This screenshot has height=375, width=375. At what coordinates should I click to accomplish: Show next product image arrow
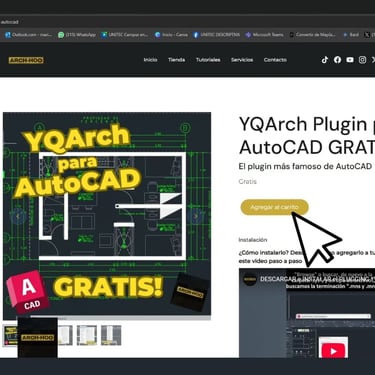(196, 216)
